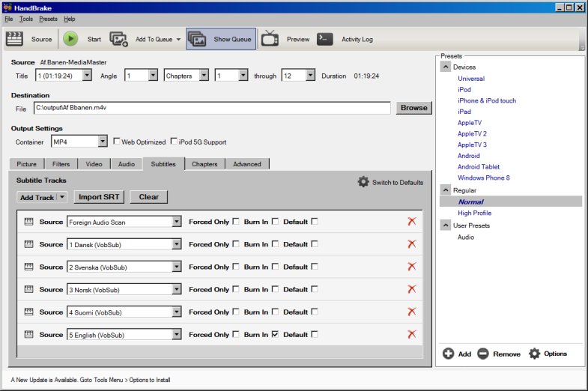The width and height of the screenshot is (588, 391).
Task: Switch to the Audio tab
Action: click(x=127, y=164)
